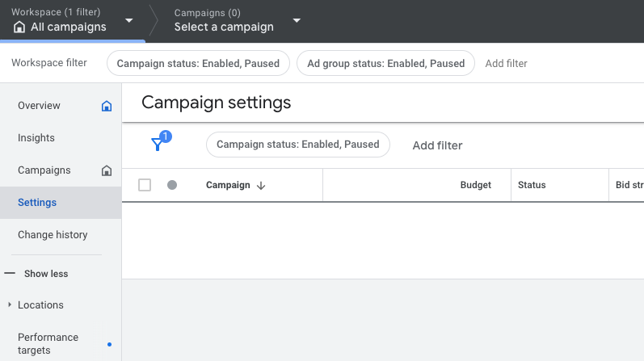Open the Campaigns page in sidebar

pos(44,170)
